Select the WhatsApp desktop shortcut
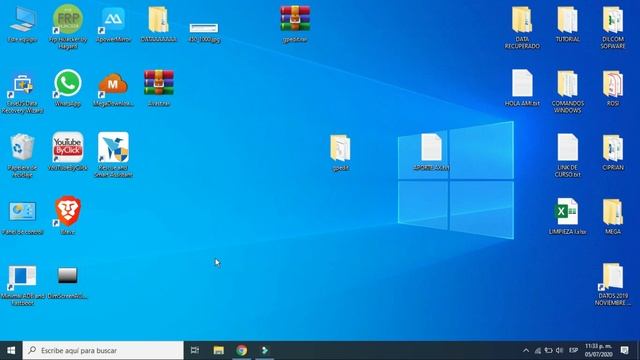 click(68, 84)
